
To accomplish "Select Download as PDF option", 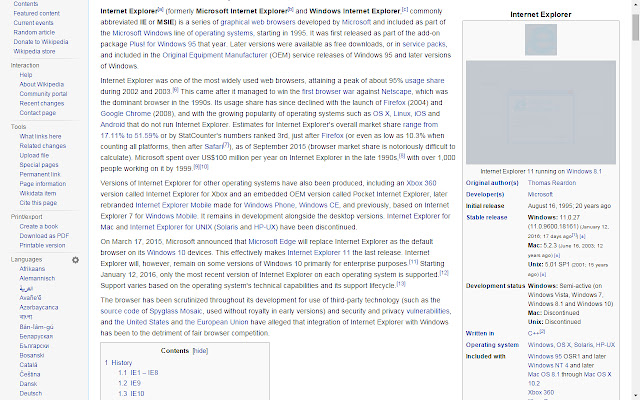I will 44,236.
